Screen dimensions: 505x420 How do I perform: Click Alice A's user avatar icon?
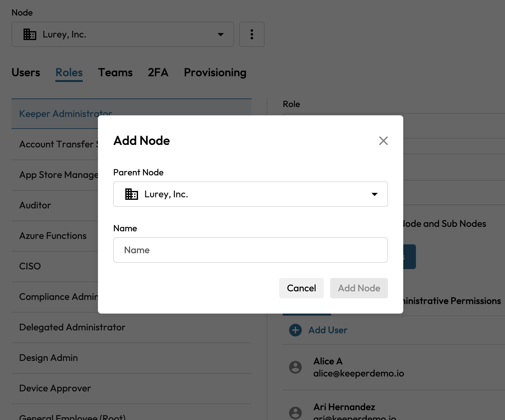[x=295, y=367]
